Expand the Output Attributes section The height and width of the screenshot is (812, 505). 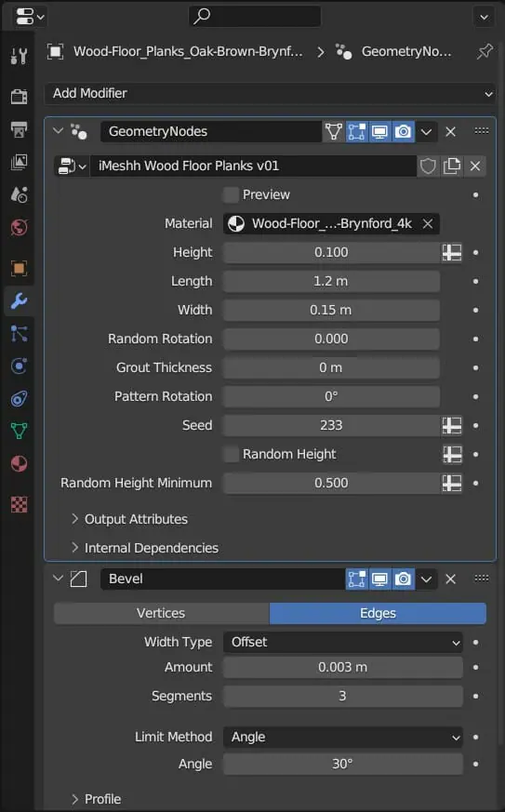[x=129, y=519]
